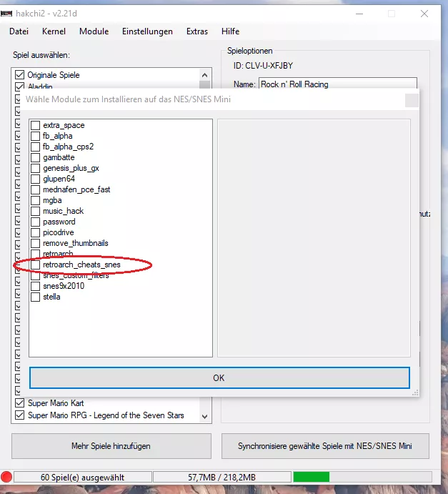
Task: Open the Einstellungen menu
Action: [x=147, y=31]
